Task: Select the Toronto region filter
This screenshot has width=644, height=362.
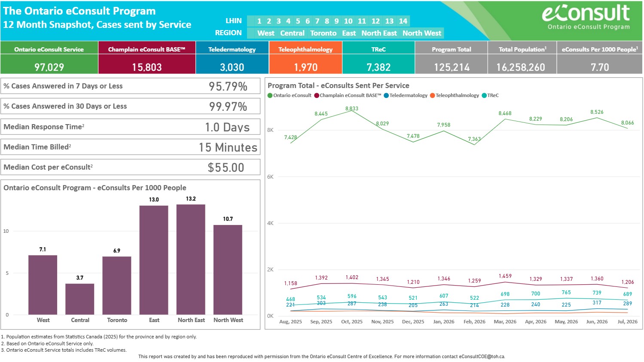Action: [323, 33]
